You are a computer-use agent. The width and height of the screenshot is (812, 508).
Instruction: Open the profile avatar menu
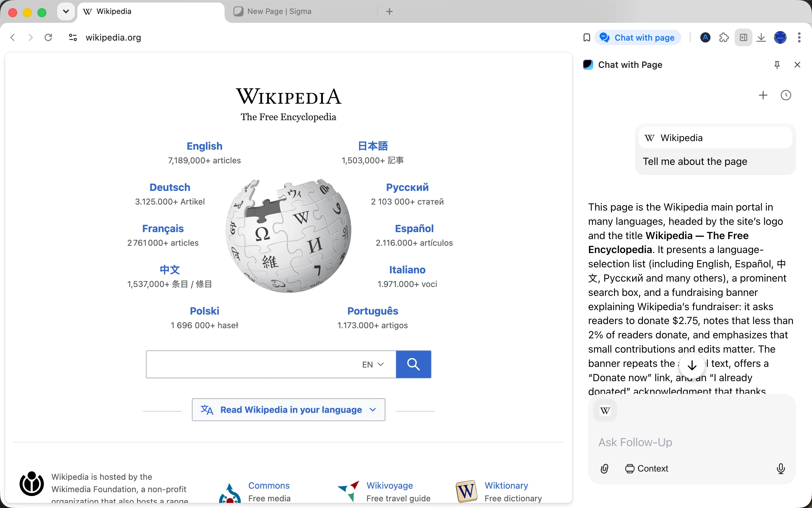click(780, 38)
